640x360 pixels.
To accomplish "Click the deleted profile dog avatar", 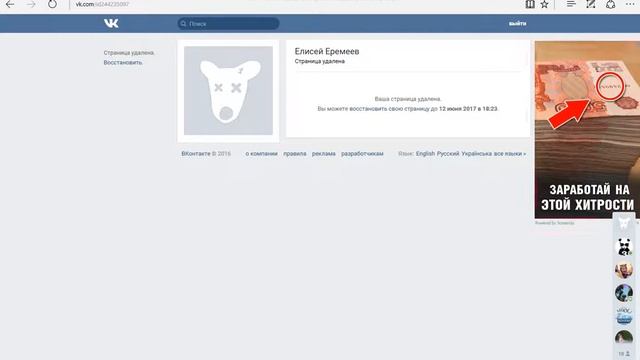I will 228,91.
